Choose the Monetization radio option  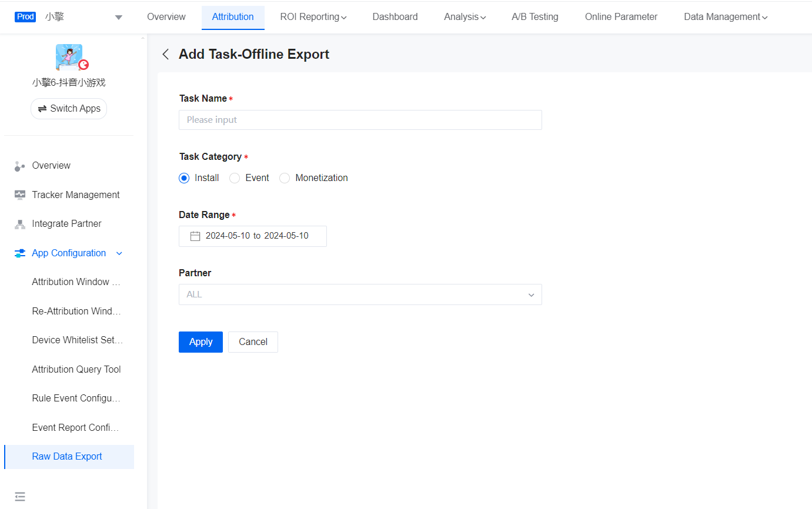point(285,178)
